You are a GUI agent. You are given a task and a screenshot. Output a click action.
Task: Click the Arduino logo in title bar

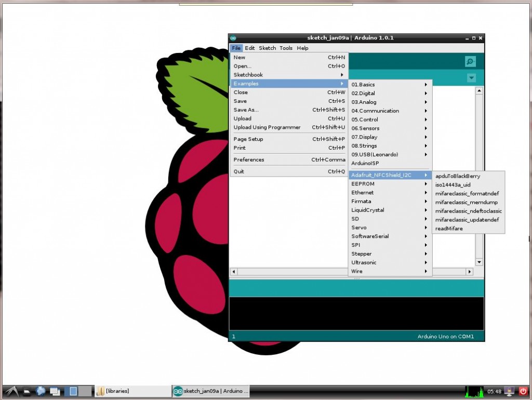(233, 38)
